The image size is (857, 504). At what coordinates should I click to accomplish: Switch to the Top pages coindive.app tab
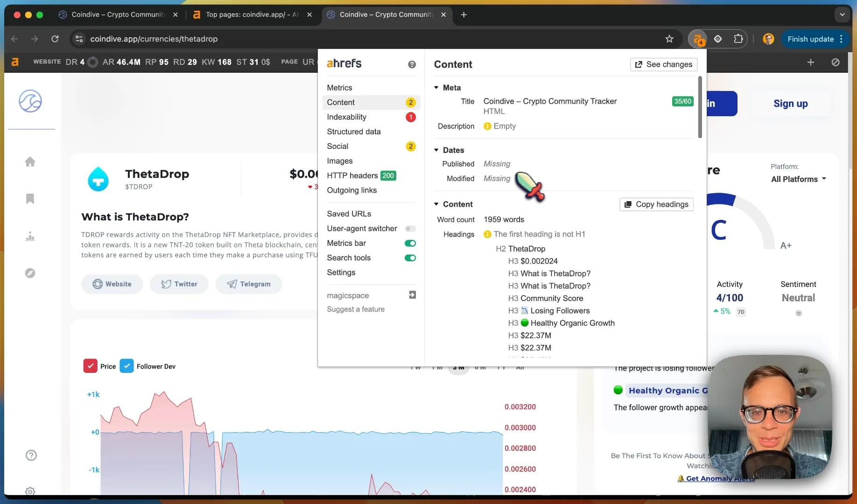click(252, 14)
